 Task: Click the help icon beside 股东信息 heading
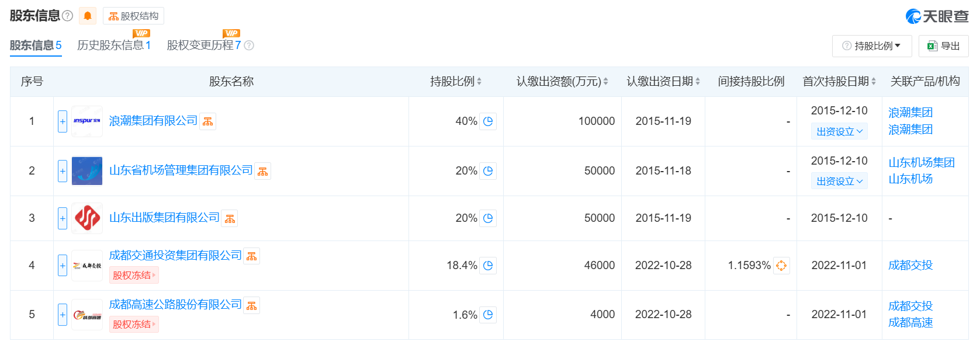click(67, 16)
